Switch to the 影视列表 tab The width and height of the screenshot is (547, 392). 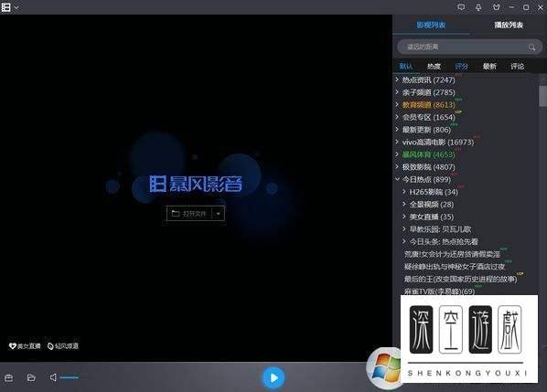[431, 25]
